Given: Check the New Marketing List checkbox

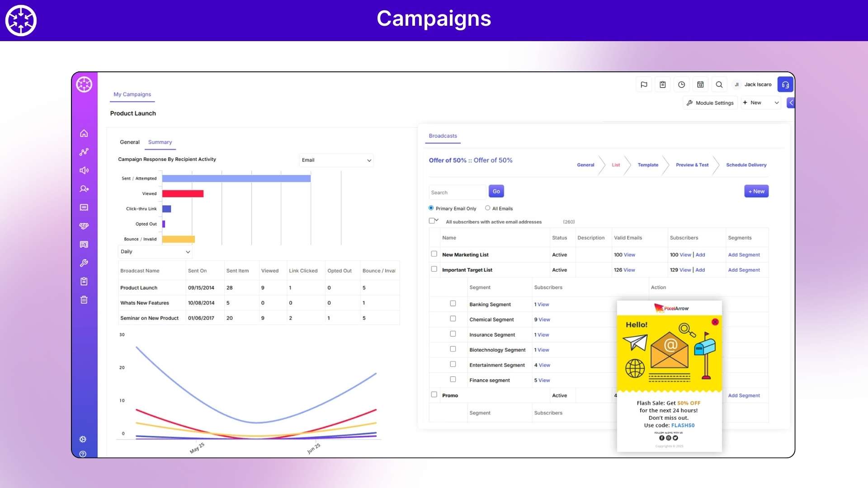Looking at the screenshot, I should [434, 254].
